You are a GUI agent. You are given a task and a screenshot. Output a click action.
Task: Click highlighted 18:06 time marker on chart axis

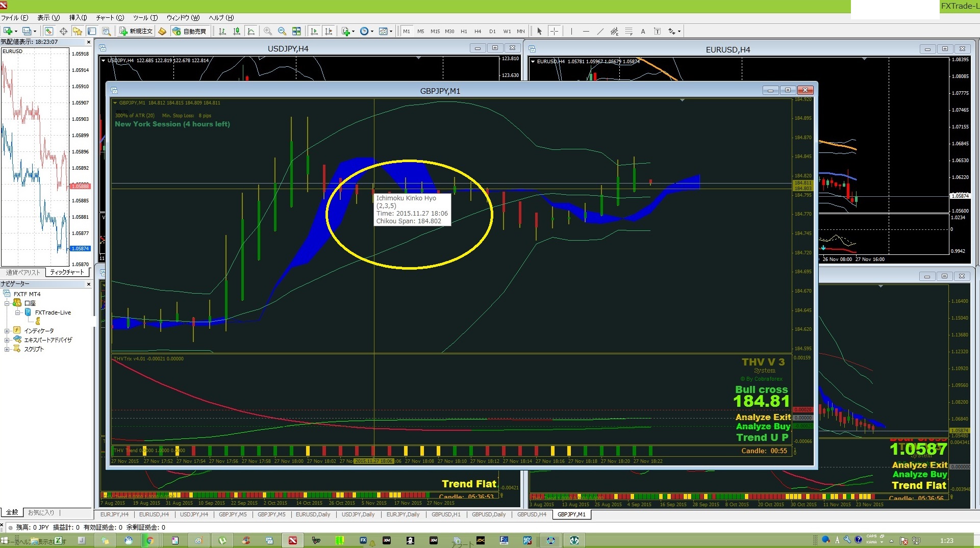point(373,461)
